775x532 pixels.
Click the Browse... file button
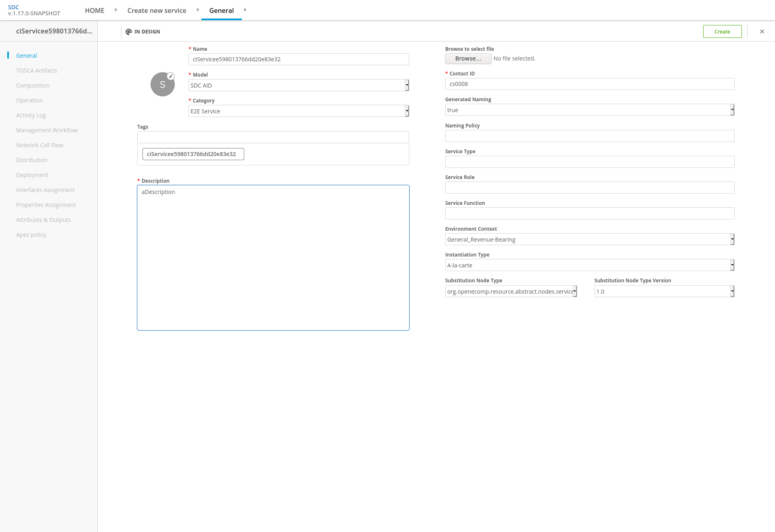[x=468, y=58]
